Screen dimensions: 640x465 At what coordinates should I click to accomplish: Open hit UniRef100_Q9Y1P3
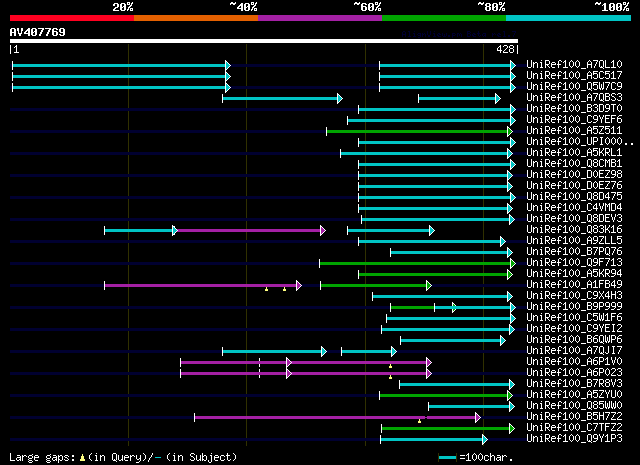pos(574,439)
